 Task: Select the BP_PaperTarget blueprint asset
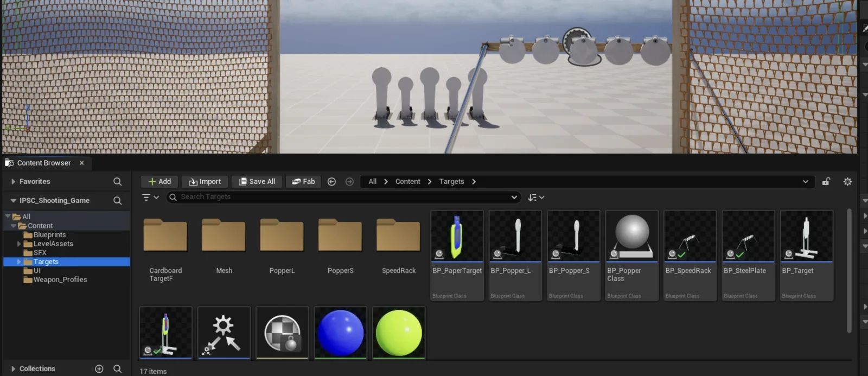point(457,255)
